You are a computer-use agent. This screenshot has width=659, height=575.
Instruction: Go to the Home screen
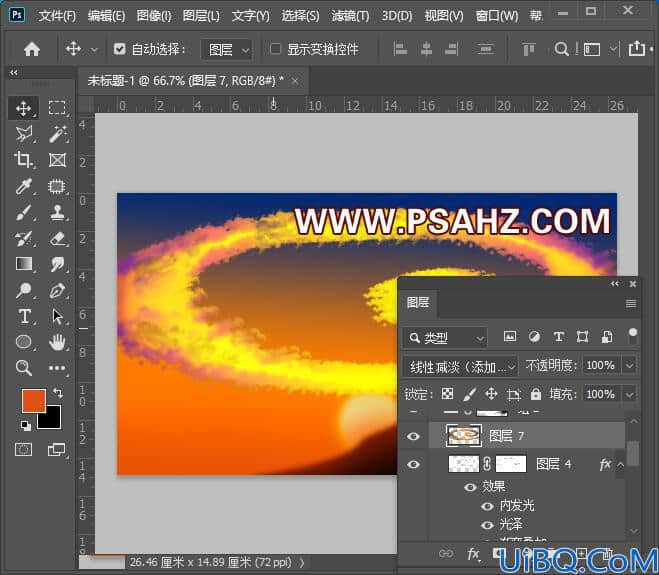[x=32, y=49]
